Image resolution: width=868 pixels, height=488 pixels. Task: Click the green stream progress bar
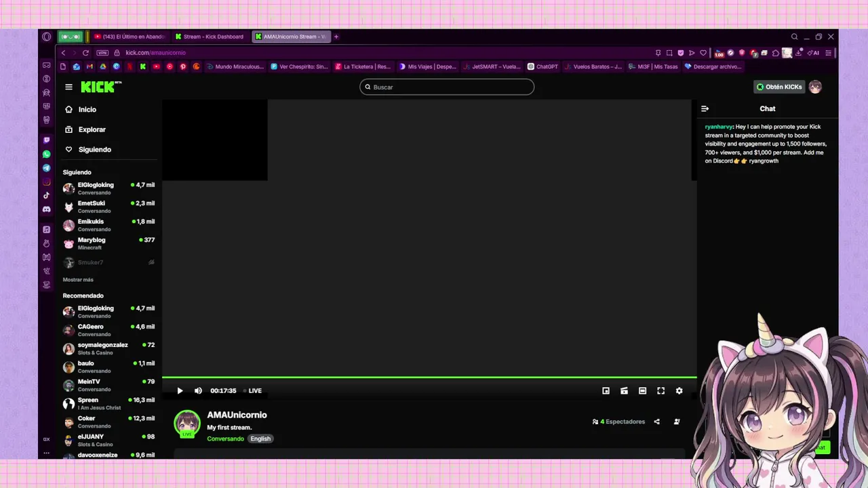point(429,377)
